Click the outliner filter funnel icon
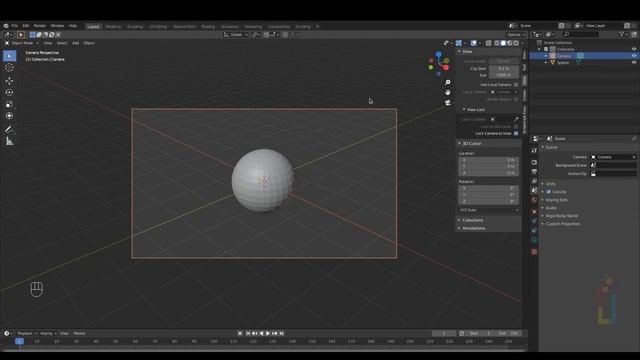Screen dimensions: 640x360 coord(622,35)
